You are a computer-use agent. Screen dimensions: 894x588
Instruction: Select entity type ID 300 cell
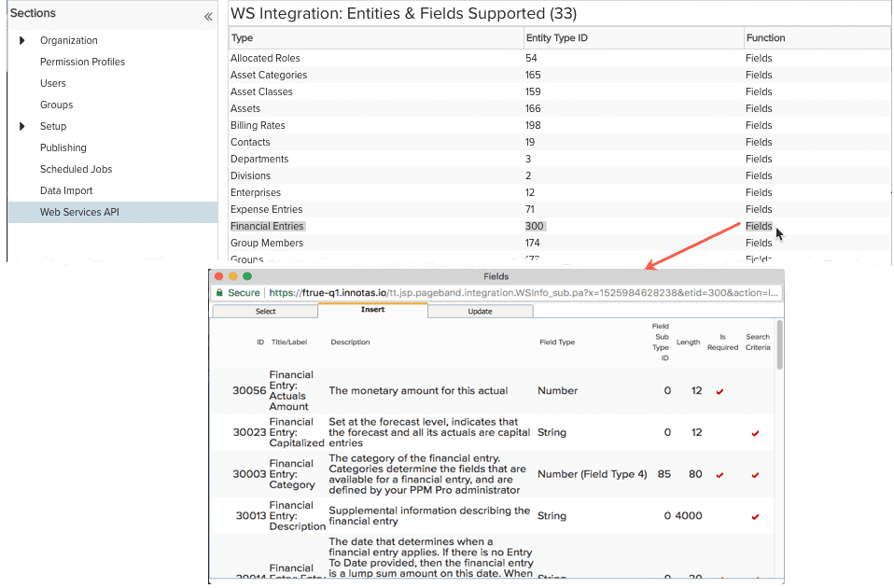pos(534,227)
